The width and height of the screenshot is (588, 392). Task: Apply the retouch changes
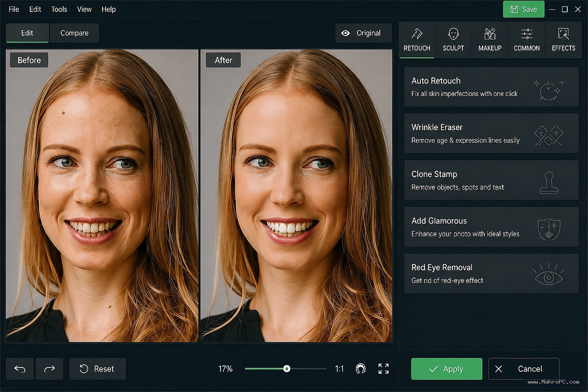[x=447, y=369]
